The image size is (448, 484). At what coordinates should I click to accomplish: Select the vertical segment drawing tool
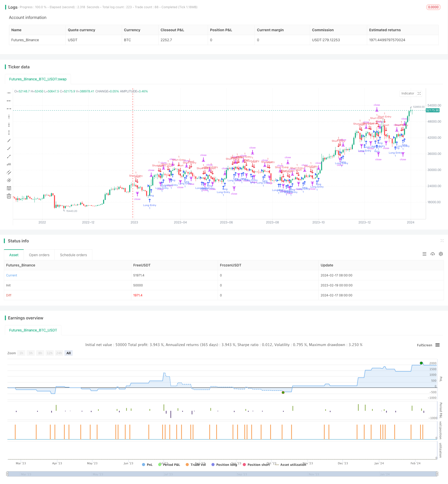9,133
